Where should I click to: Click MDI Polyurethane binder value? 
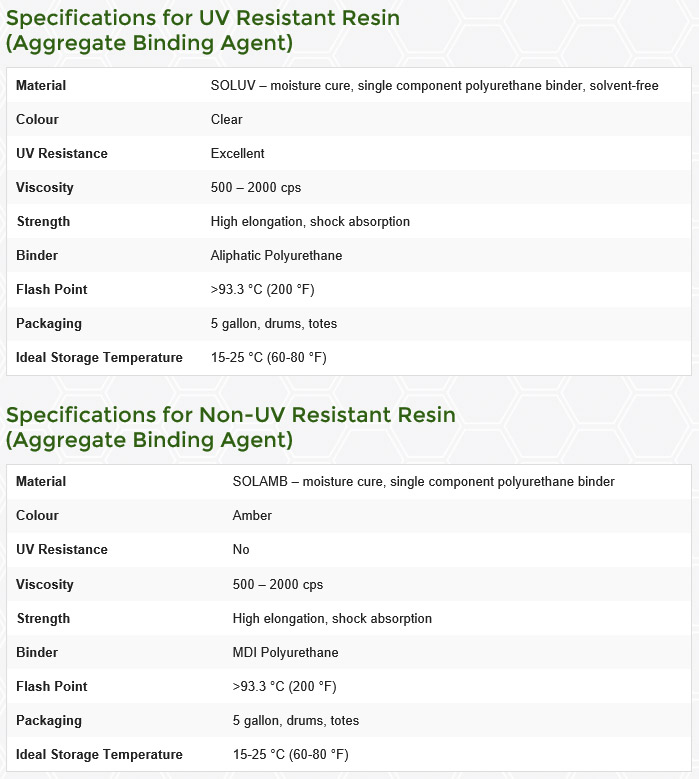pos(285,652)
